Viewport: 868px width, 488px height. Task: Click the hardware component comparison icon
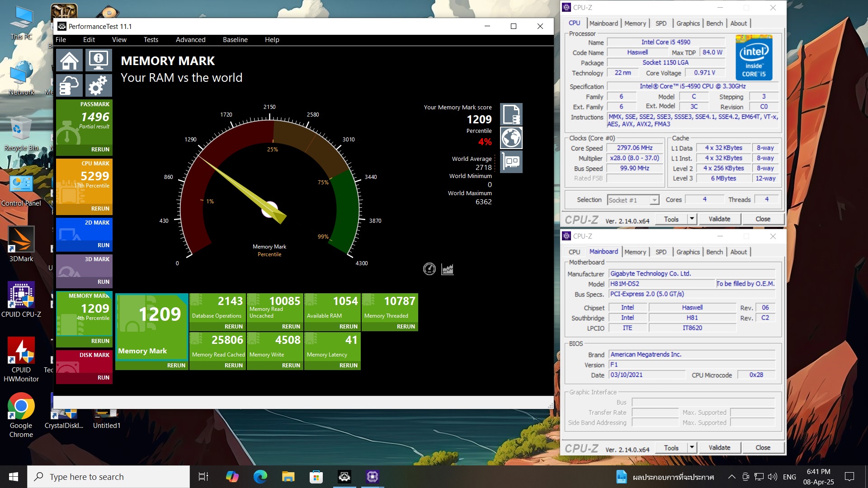coord(511,162)
